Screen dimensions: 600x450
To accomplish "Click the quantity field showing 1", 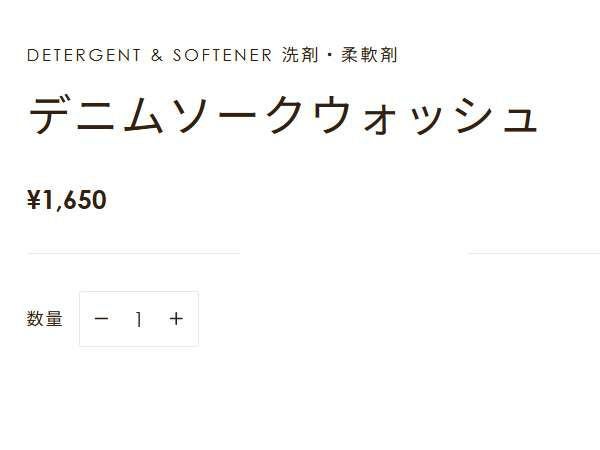I will pyautogui.click(x=138, y=319).
